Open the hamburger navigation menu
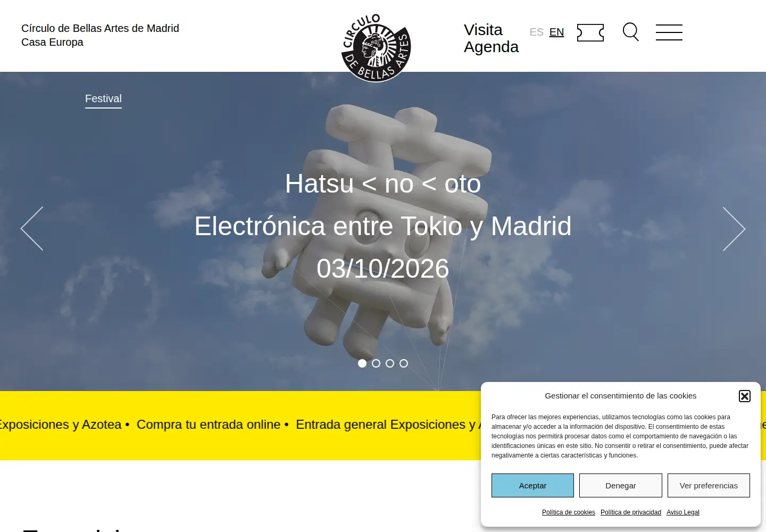766x532 pixels. [x=669, y=32]
